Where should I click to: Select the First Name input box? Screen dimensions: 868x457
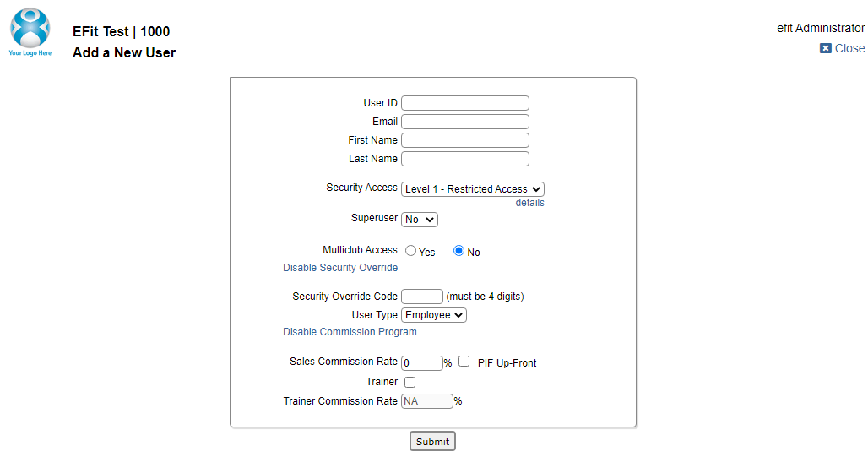(465, 140)
